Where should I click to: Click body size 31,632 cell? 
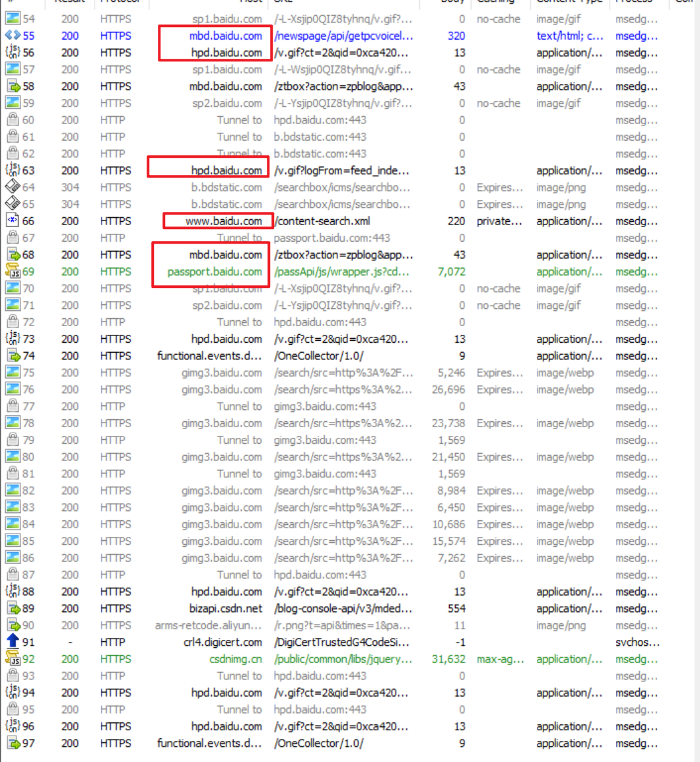[x=448, y=659]
